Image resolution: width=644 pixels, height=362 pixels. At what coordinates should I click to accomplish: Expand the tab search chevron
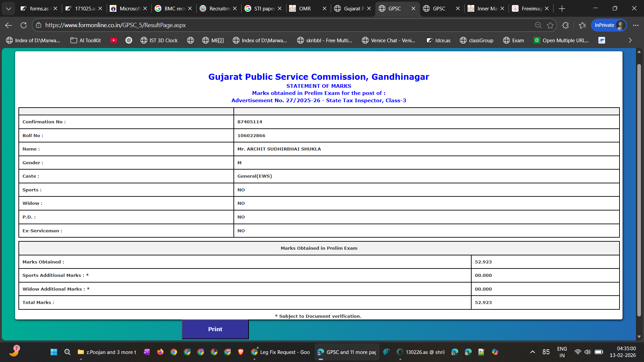coord(8,8)
